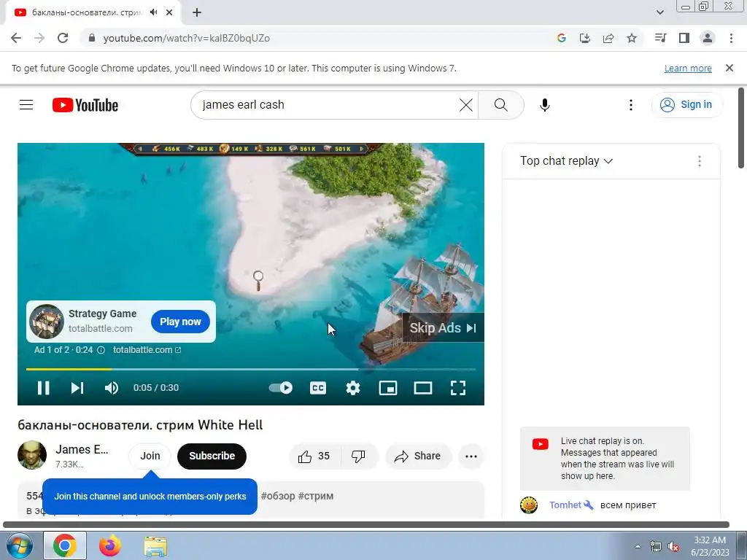Open chat options three-dot menu

[x=700, y=161]
